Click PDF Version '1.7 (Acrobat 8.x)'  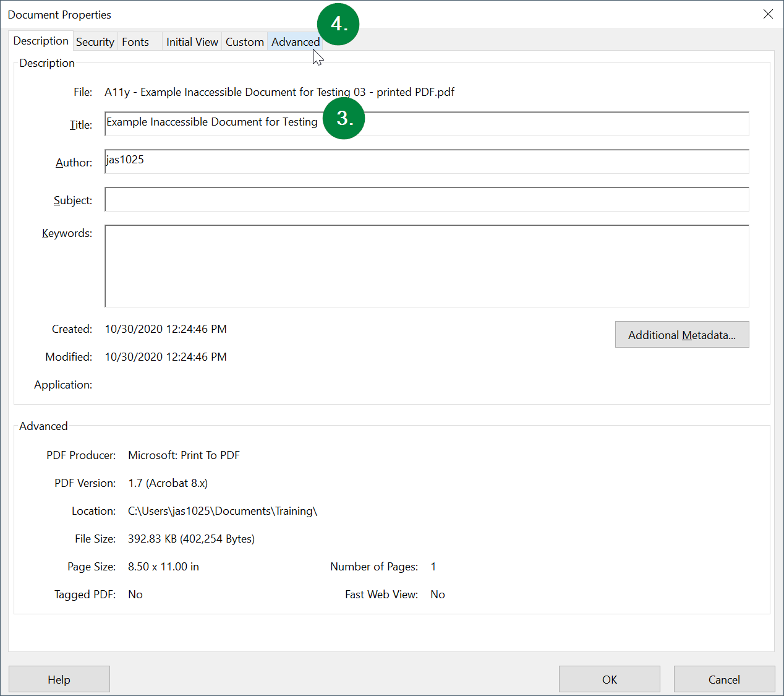click(x=168, y=483)
